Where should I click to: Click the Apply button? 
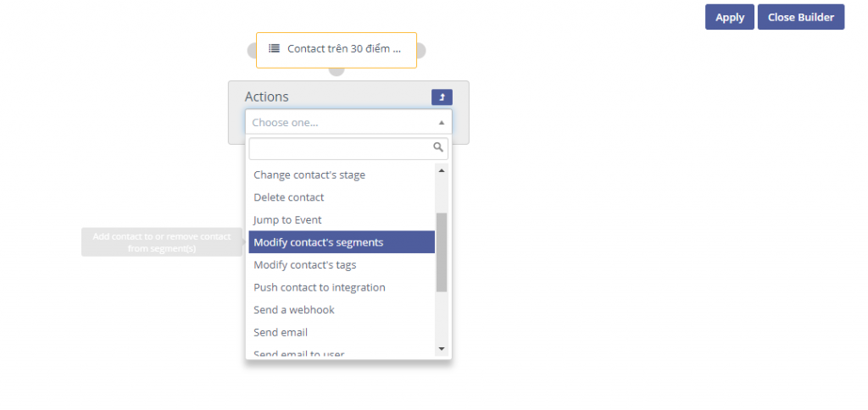pyautogui.click(x=729, y=17)
